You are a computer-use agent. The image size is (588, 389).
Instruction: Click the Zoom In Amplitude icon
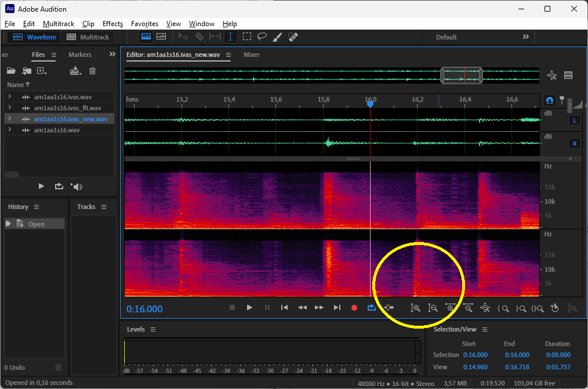pos(415,308)
